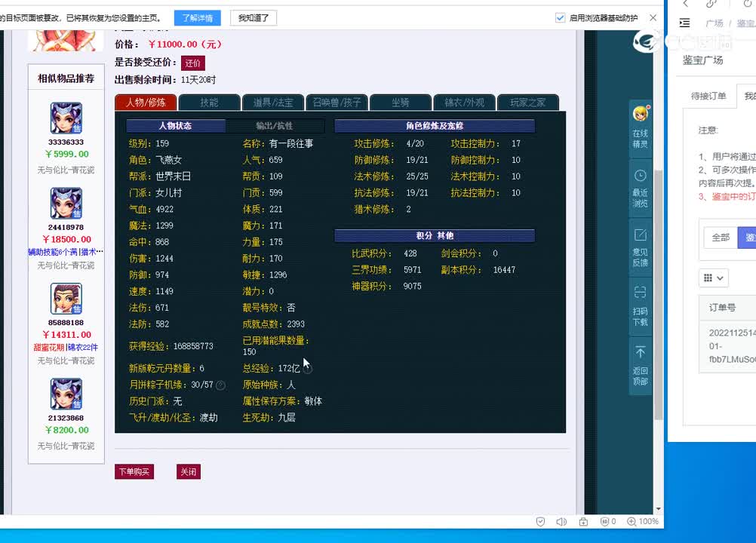The width and height of the screenshot is (756, 543).
Task: Toggle 启用浏览器基础防护 checkbox
Action: click(561, 18)
